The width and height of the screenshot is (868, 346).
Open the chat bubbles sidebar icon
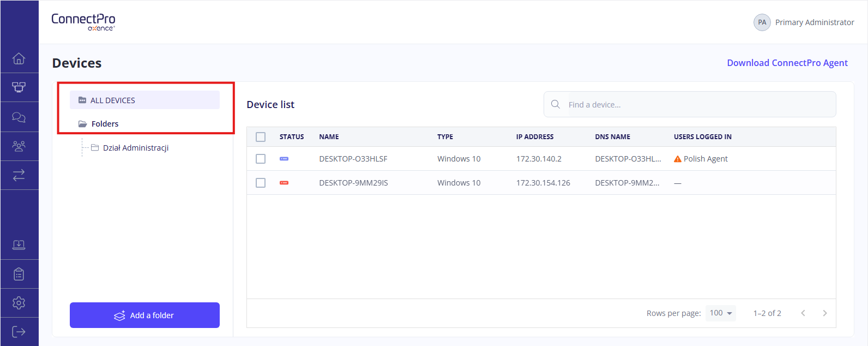pos(19,117)
